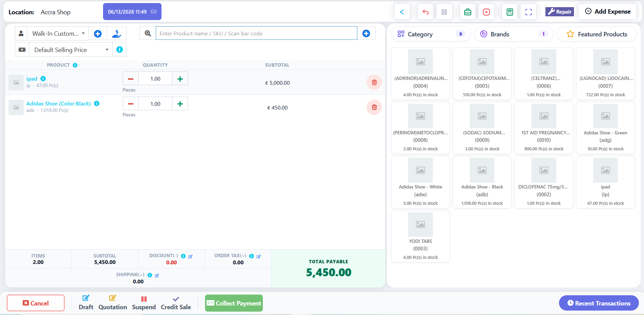Click the info icon next to PRODUCT header
Screen dimensions: 644x315
(75, 65)
